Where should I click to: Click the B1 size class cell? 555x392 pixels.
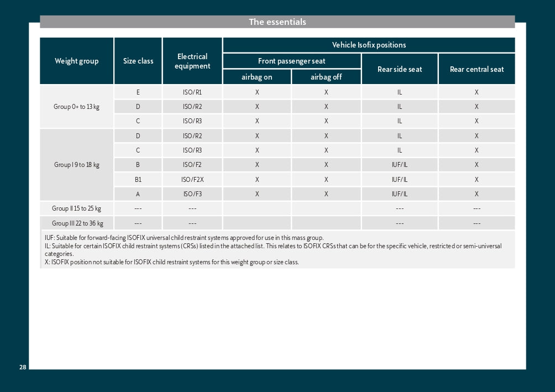click(138, 180)
